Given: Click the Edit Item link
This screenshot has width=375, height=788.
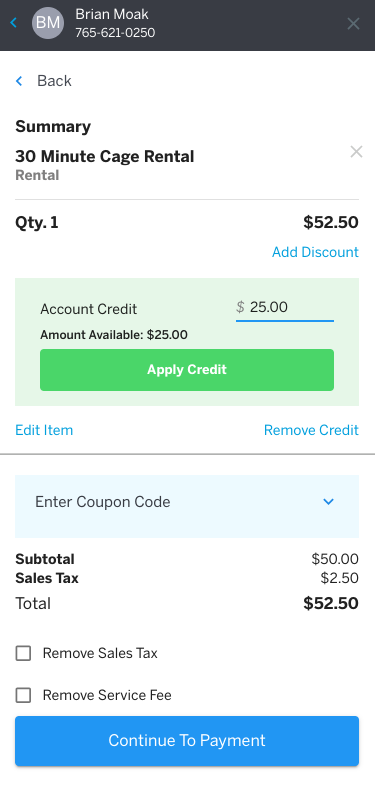Looking at the screenshot, I should [44, 430].
